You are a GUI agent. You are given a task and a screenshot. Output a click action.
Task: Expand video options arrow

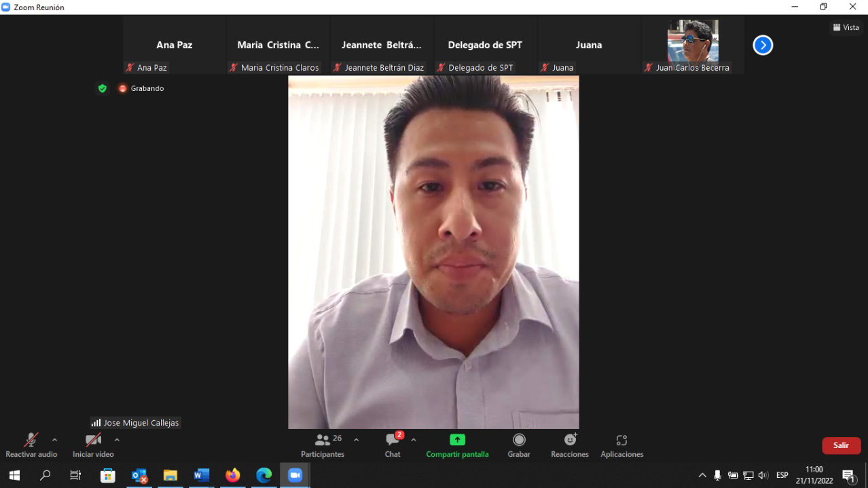(x=117, y=440)
